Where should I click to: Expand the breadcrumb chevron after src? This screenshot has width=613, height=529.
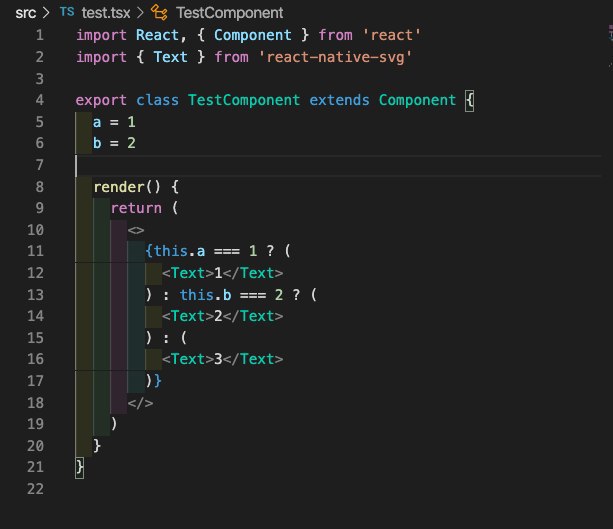pos(47,13)
